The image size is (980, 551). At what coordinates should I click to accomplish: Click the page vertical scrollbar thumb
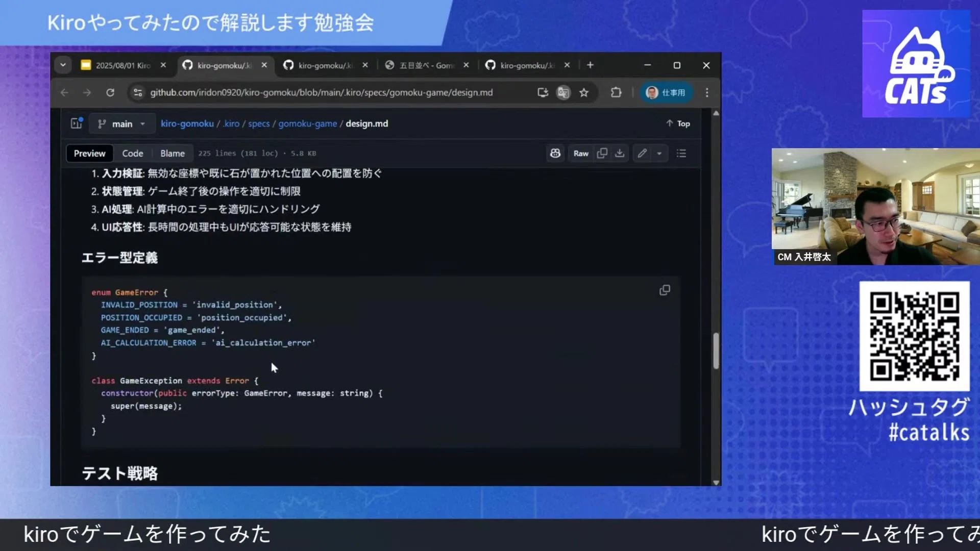tap(716, 350)
